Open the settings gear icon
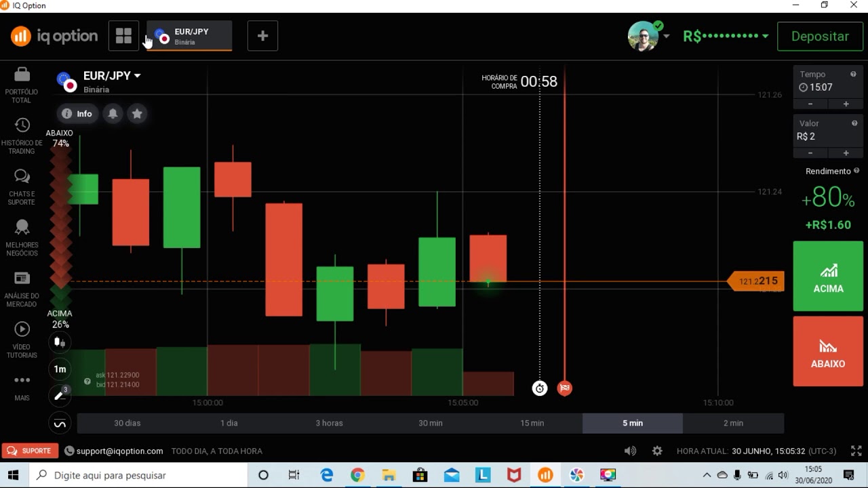The width and height of the screenshot is (868, 488). click(x=656, y=451)
